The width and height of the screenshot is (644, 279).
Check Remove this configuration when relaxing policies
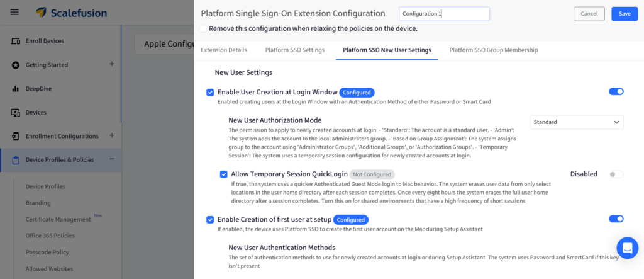203,28
